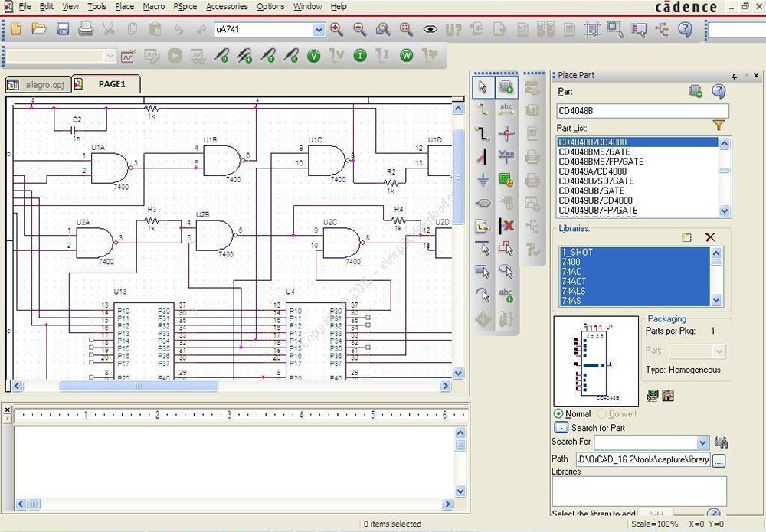Image resolution: width=766 pixels, height=532 pixels.
Task: Click the part filter funnel icon
Action: click(719, 126)
